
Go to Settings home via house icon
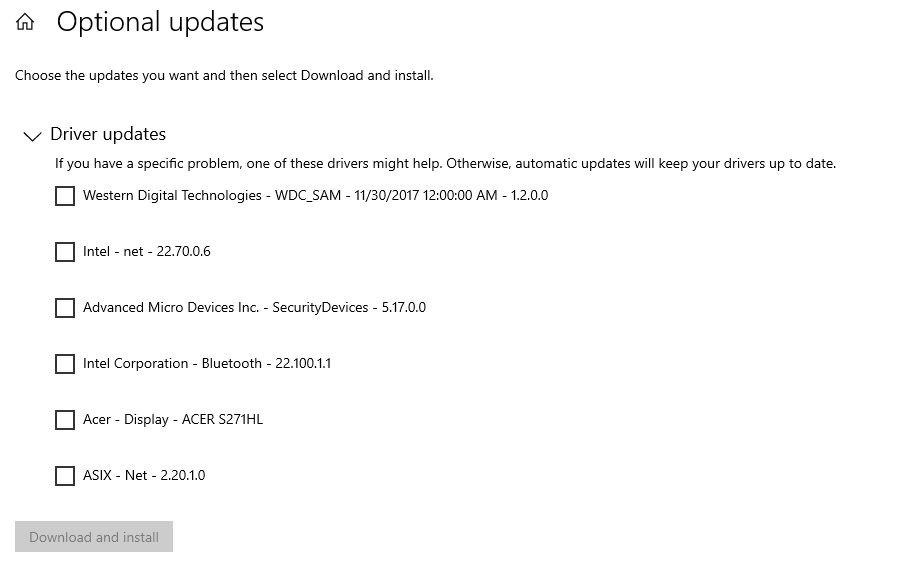click(25, 22)
